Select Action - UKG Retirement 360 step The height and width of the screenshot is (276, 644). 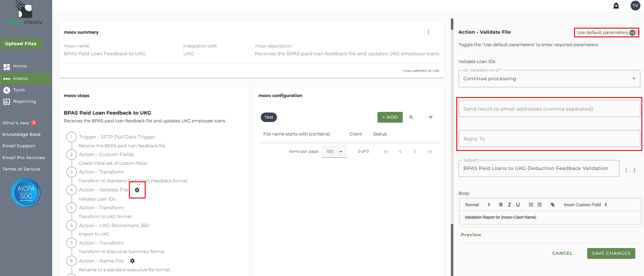coord(114,225)
